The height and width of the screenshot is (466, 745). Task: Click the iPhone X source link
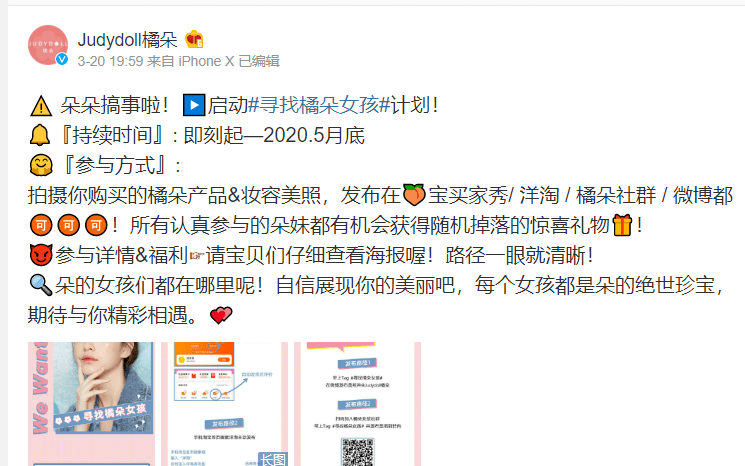(x=206, y=61)
